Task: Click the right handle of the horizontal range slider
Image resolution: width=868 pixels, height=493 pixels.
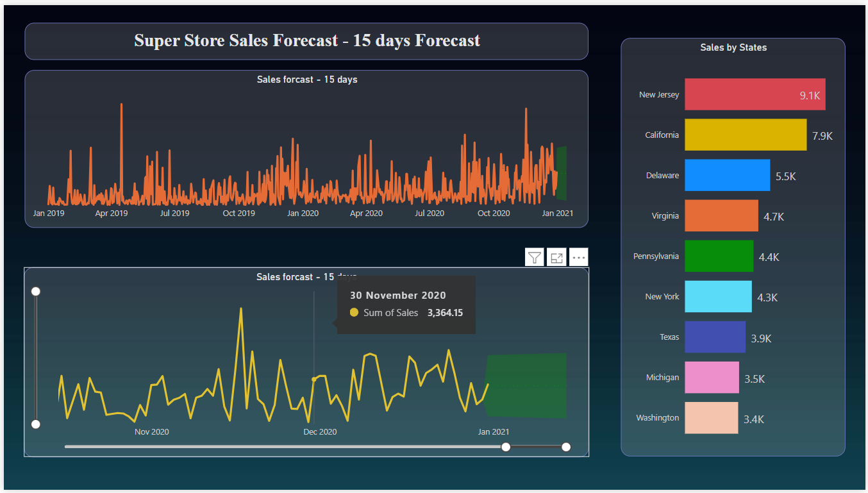Action: tap(565, 447)
